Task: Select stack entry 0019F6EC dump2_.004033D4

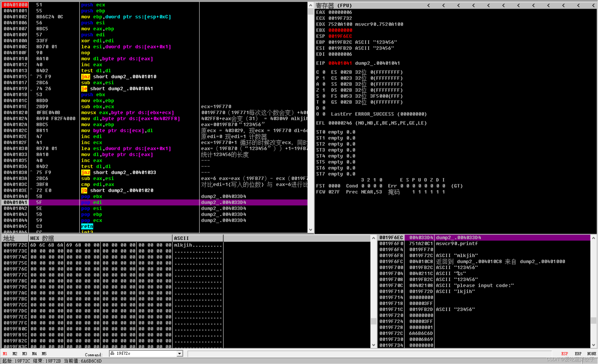Action: tap(484, 238)
